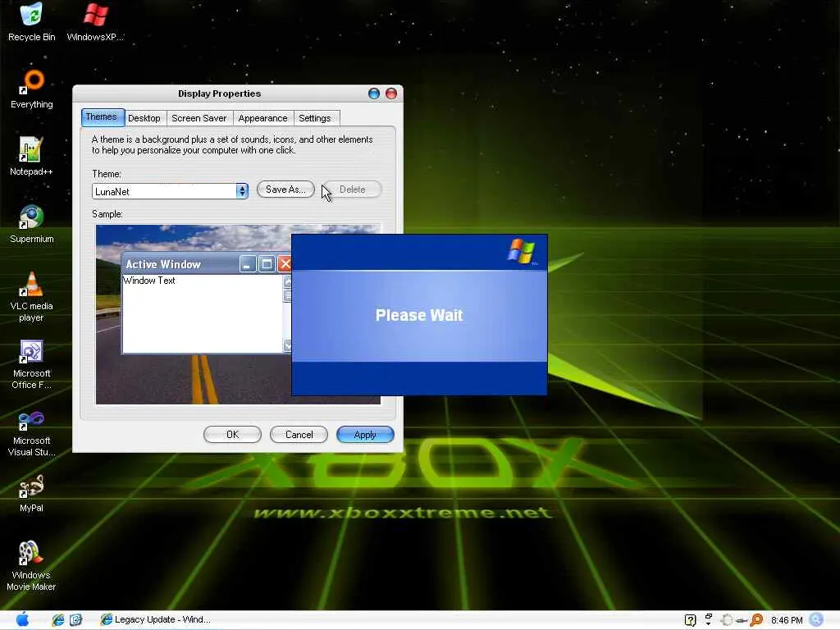Image resolution: width=840 pixels, height=630 pixels.
Task: Go to the Appearance tab
Action: tap(262, 118)
